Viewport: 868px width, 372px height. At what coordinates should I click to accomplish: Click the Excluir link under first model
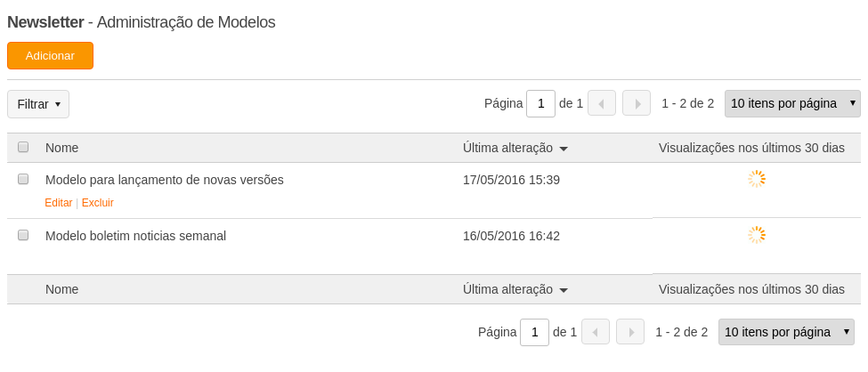97,203
